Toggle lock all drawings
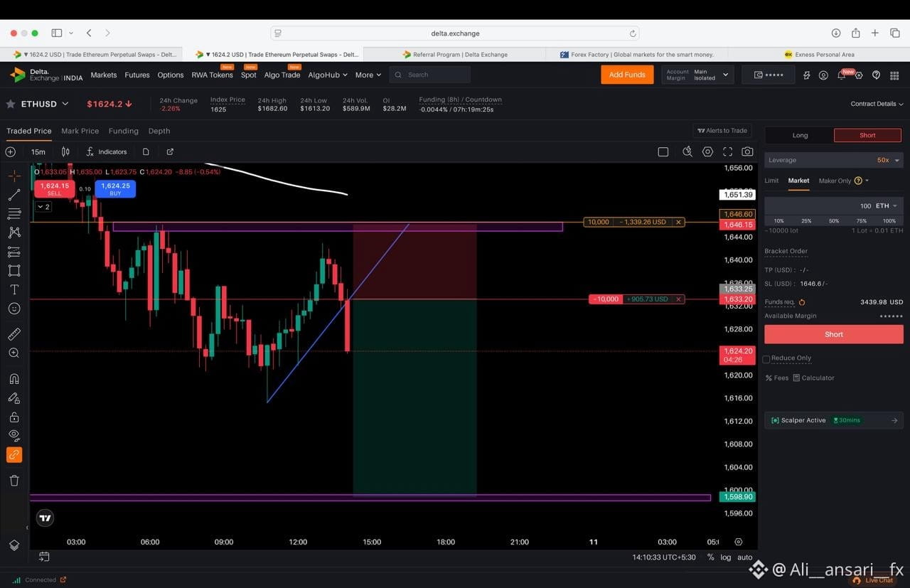 (14, 417)
